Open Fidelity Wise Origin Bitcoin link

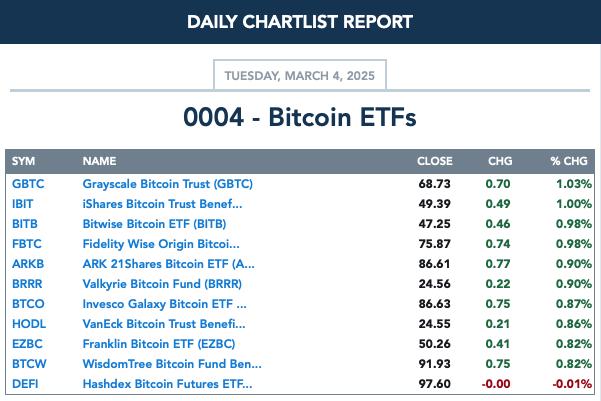161,244
